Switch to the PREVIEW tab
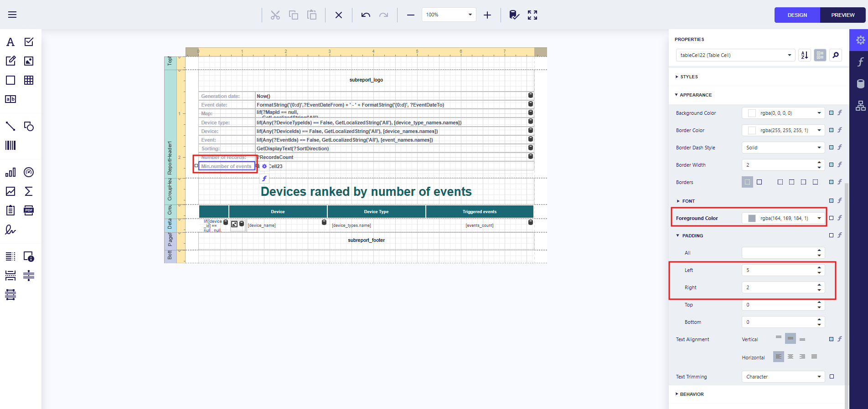The width and height of the screenshot is (868, 409). 842,15
